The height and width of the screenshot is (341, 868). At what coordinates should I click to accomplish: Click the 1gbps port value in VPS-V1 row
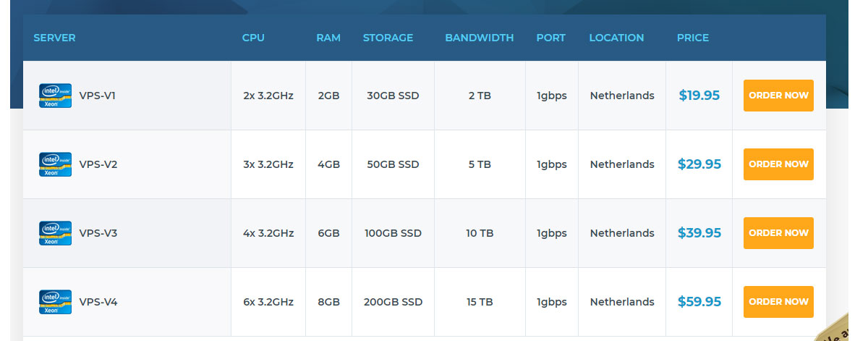[552, 96]
